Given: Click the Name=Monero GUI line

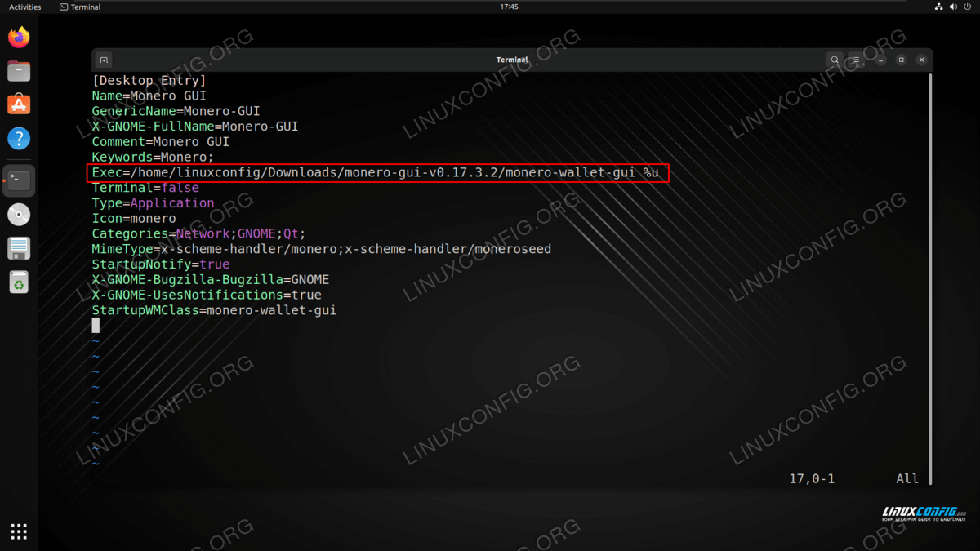Looking at the screenshot, I should (149, 96).
